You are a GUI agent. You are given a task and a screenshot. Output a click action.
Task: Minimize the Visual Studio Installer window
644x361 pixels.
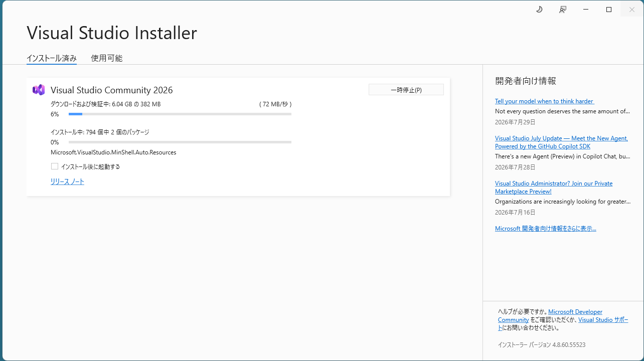point(586,10)
